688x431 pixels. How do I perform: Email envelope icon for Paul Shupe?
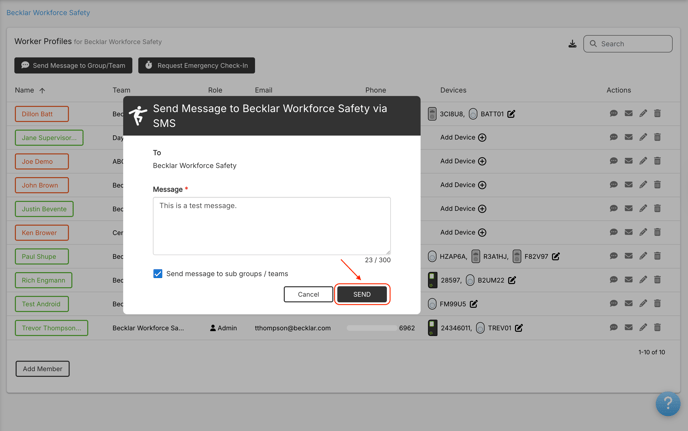[x=628, y=255]
